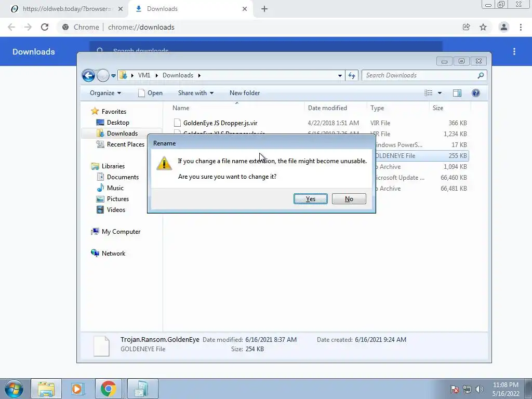
Task: Click the Chrome back arrow
Action: coord(11,27)
